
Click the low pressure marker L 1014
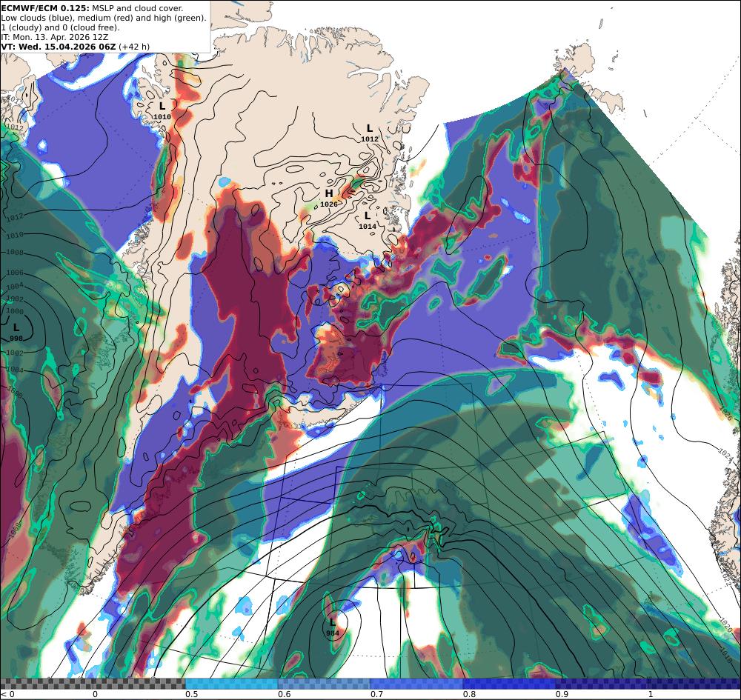click(368, 221)
